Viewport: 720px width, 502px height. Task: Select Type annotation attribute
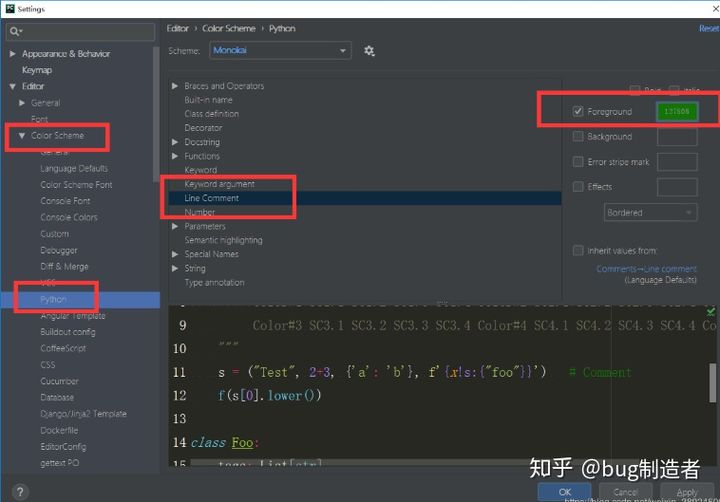214,282
